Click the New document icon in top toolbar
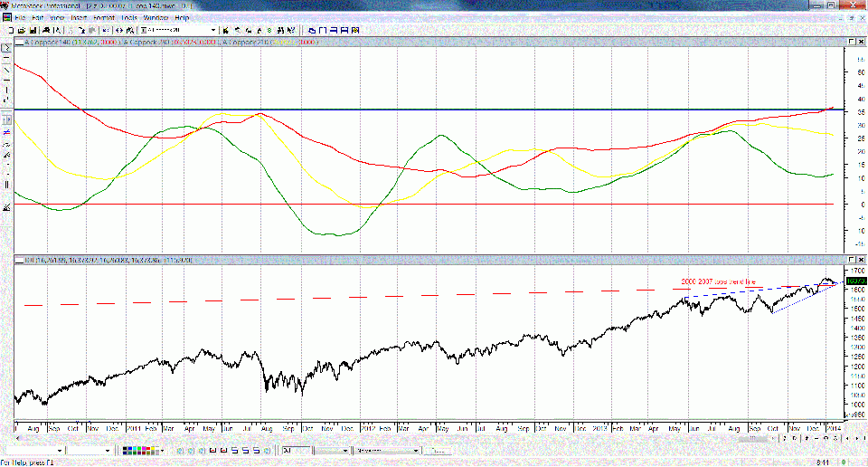Screen dimensions: 868x467 [x=8, y=30]
